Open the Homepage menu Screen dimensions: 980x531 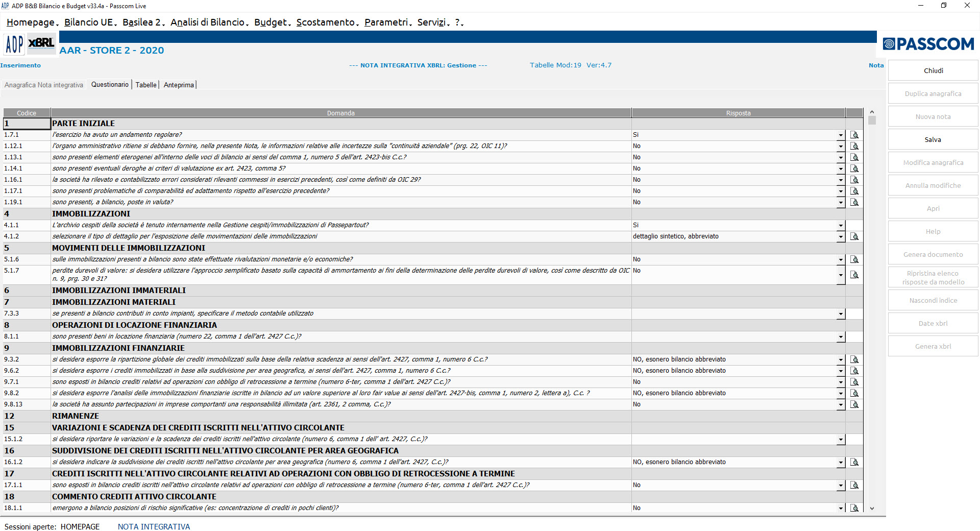coord(32,22)
